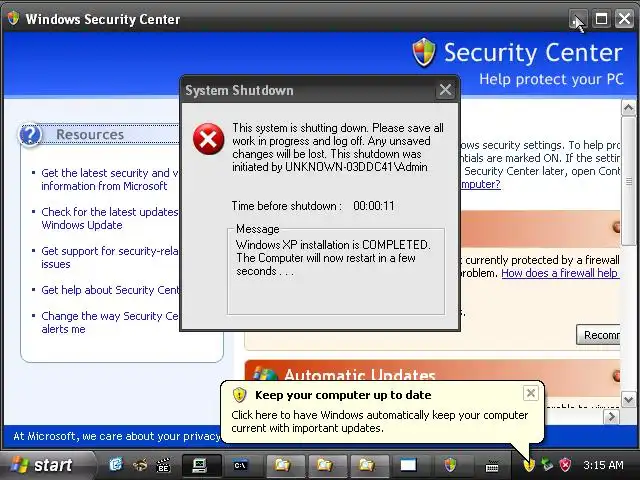Image resolution: width=640 pixels, height=480 pixels.
Task: Expand the Automatic Updates section round arrow
Action: 617,375
